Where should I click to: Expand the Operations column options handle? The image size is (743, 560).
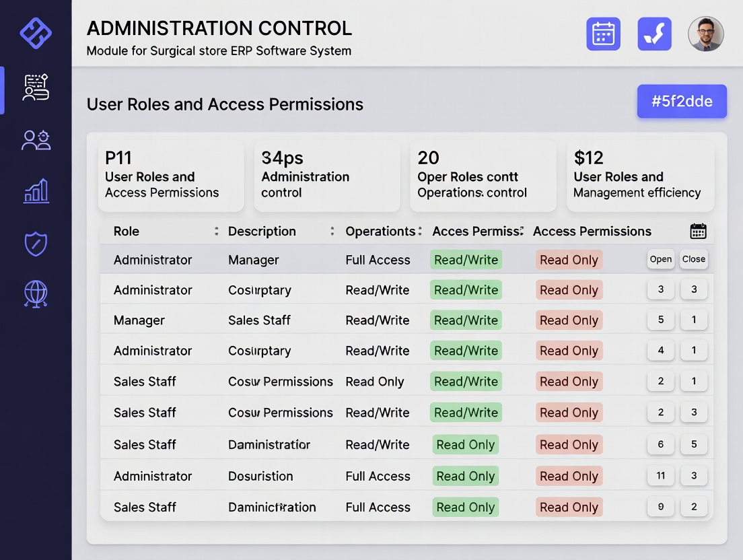tap(420, 232)
